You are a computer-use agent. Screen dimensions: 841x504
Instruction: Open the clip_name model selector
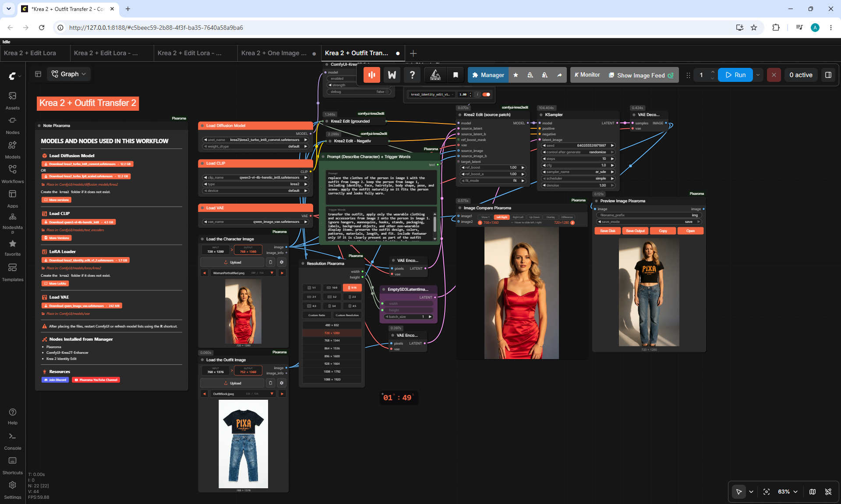(x=255, y=178)
